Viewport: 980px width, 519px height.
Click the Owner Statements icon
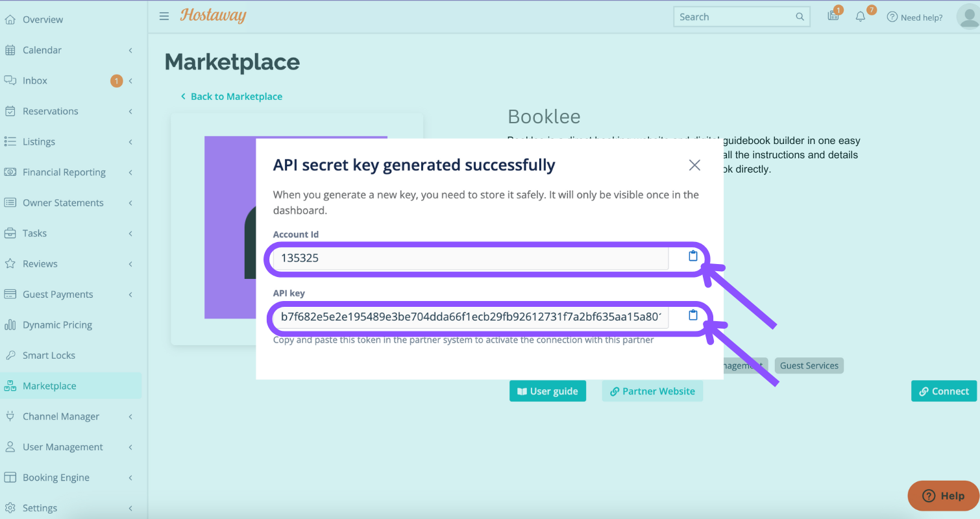tap(10, 202)
